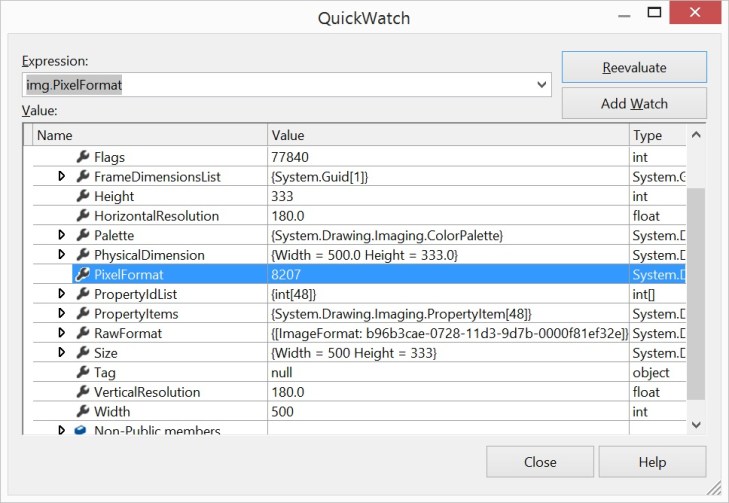Image resolution: width=729 pixels, height=503 pixels.
Task: Expand the FrameDimensionsList node
Action: point(62,177)
